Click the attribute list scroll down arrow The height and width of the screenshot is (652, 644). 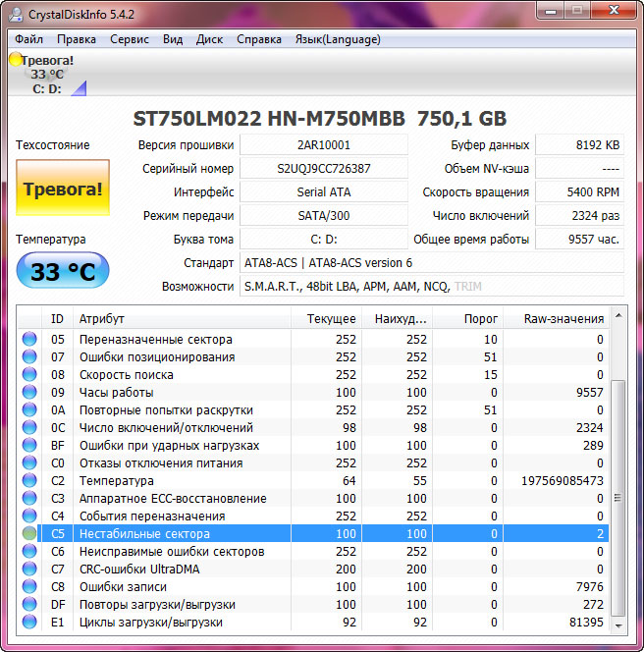[x=618, y=625]
